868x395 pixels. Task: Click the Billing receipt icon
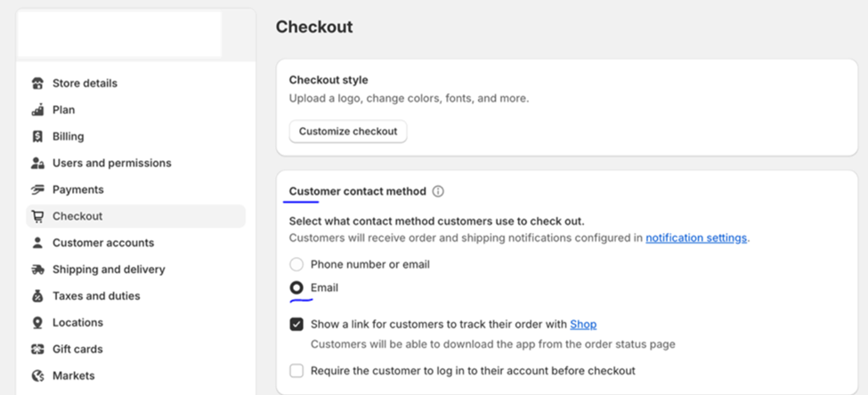point(37,137)
